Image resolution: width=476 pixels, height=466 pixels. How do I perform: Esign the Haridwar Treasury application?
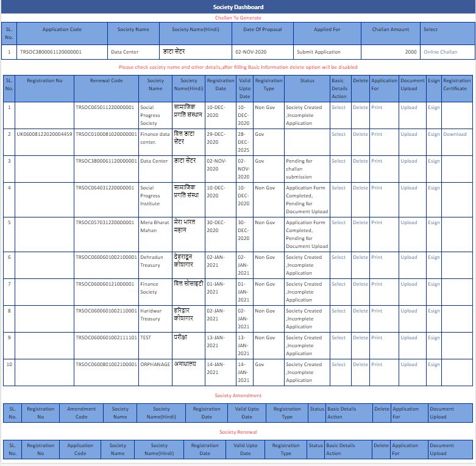point(434,311)
